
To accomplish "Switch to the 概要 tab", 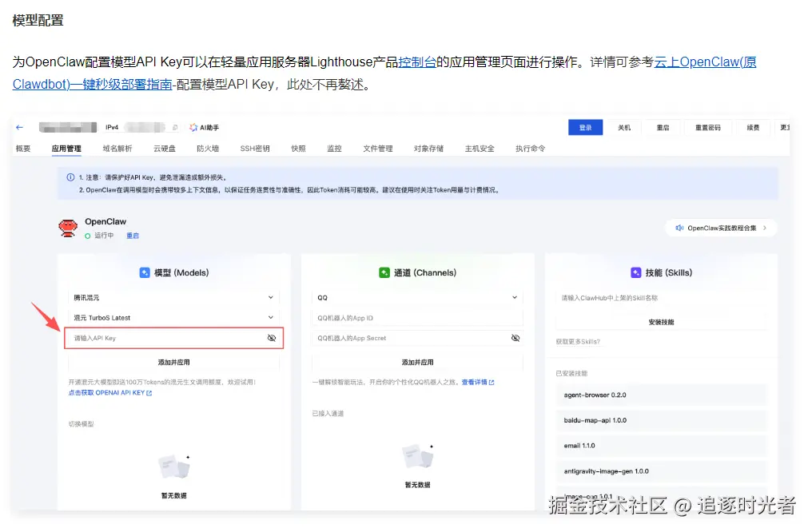I will click(23, 149).
